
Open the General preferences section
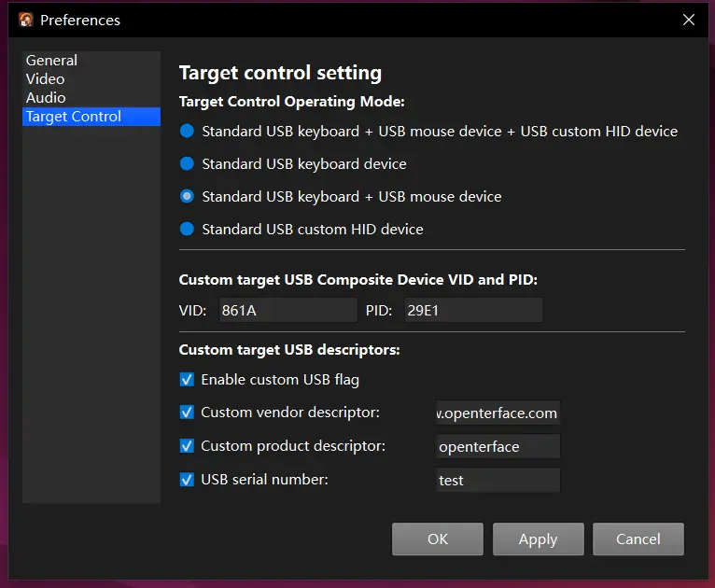51,61
